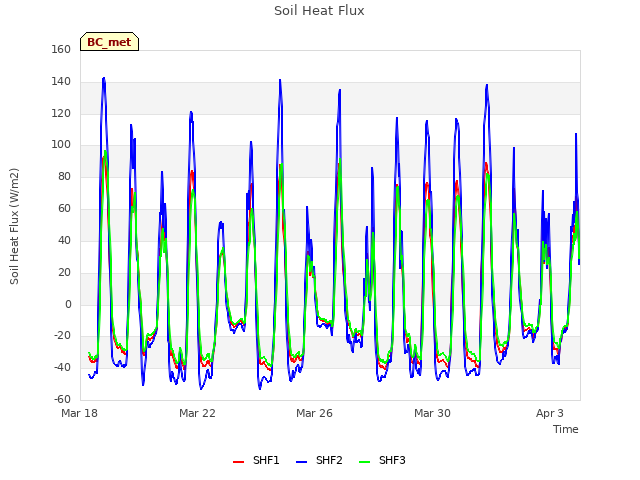Click the 80 y-axis tick label

point(64,177)
